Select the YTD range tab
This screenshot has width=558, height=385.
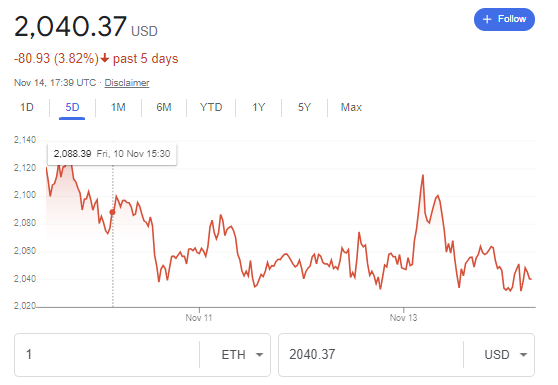click(x=211, y=107)
